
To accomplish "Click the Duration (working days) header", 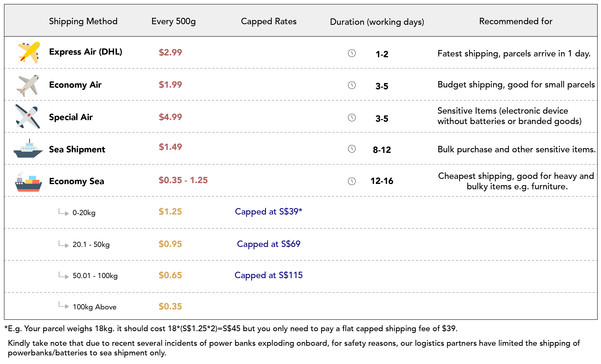I will (377, 22).
